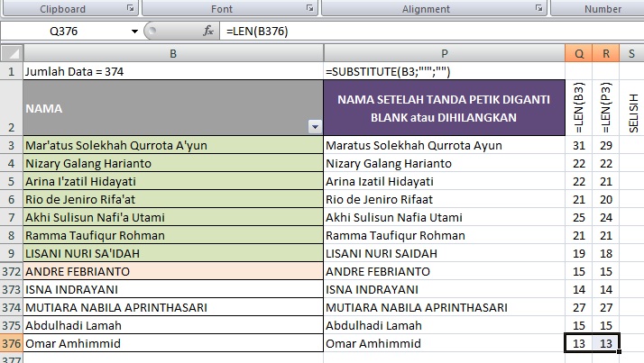Viewport: 644px width, 363px height.
Task: Click the Insert Function fx icon
Action: (x=207, y=31)
